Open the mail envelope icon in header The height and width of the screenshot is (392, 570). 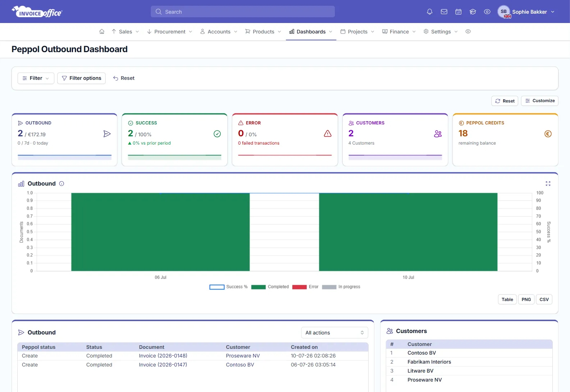pos(444,12)
